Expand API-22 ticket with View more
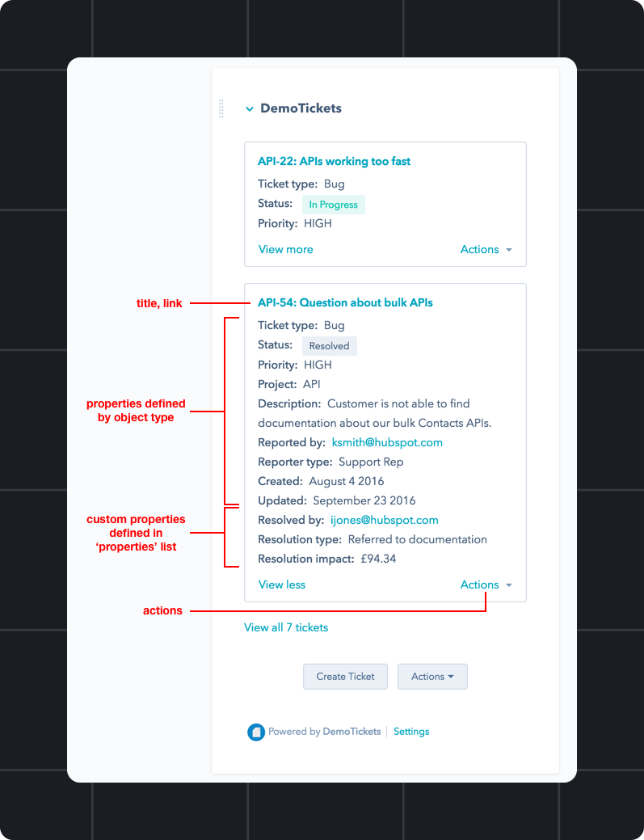 coord(286,249)
